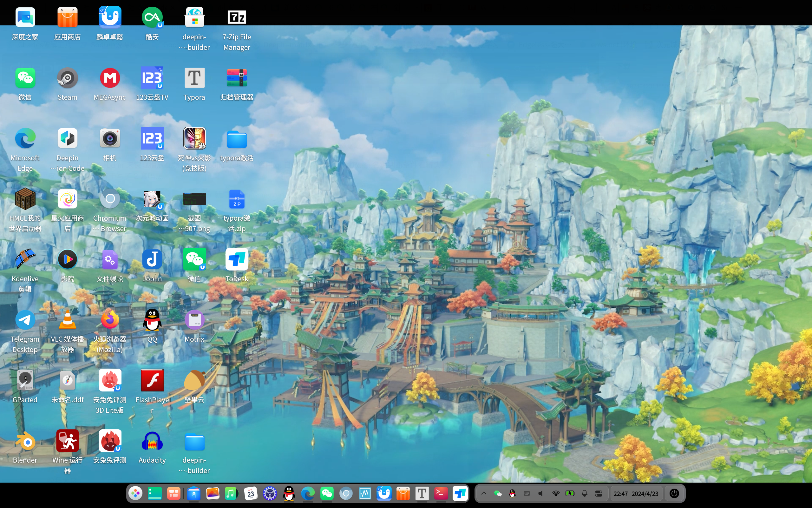Open the volume control in tray
Image resolution: width=812 pixels, height=508 pixels.
point(541,493)
